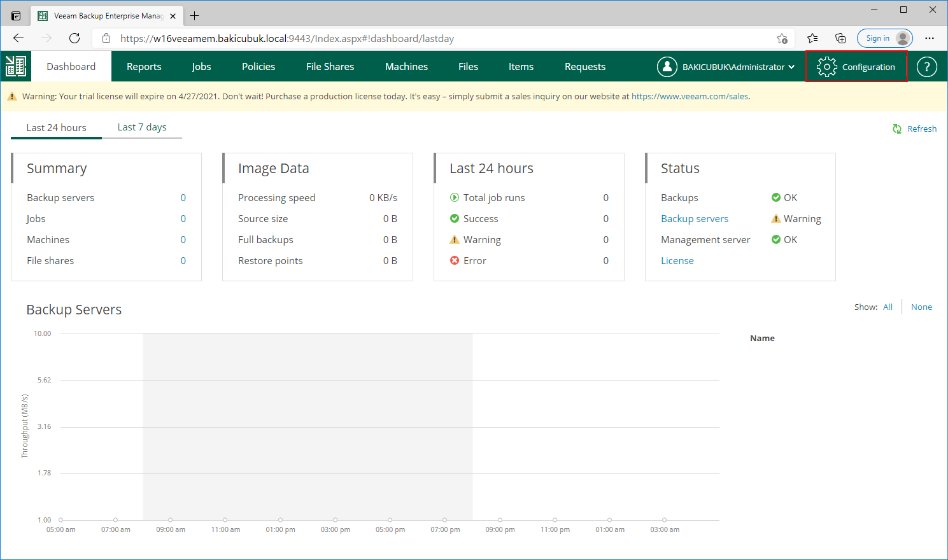This screenshot has width=948, height=560.
Task: Show All backup servers in chart
Action: click(x=888, y=307)
